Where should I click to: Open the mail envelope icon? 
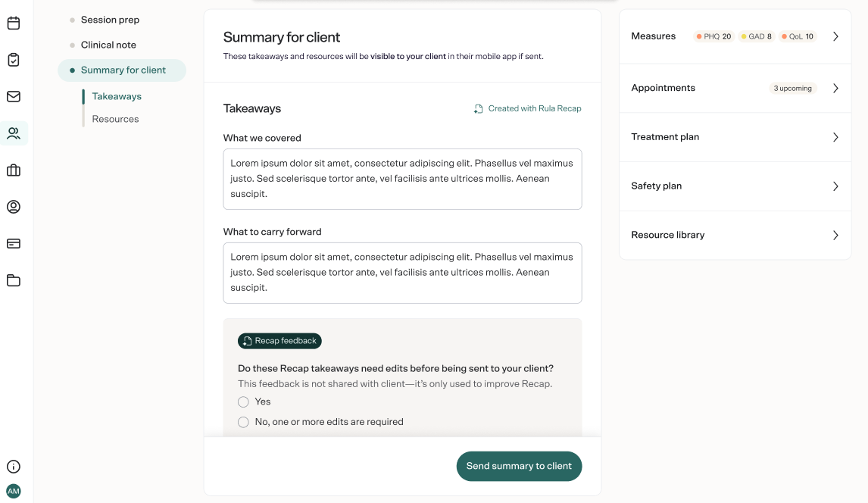click(14, 96)
